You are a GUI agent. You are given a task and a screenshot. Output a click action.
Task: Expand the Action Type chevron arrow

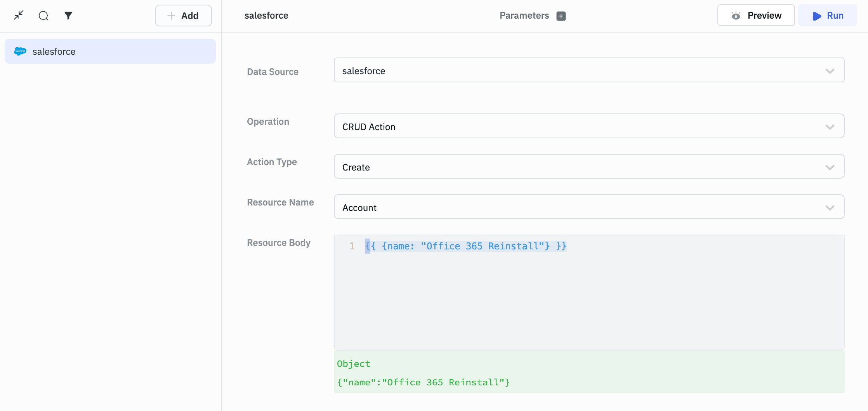click(x=830, y=167)
